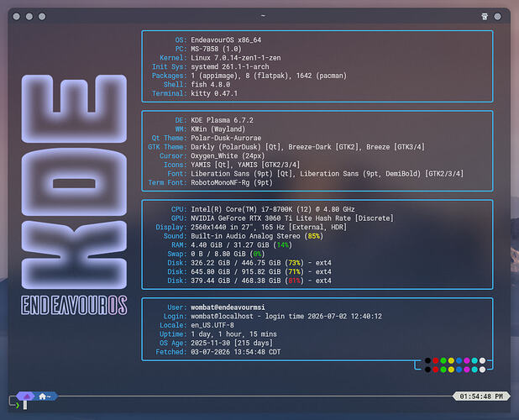The width and height of the screenshot is (519, 420).
Task: Click the upper-row red color dot
Action: coord(436,360)
